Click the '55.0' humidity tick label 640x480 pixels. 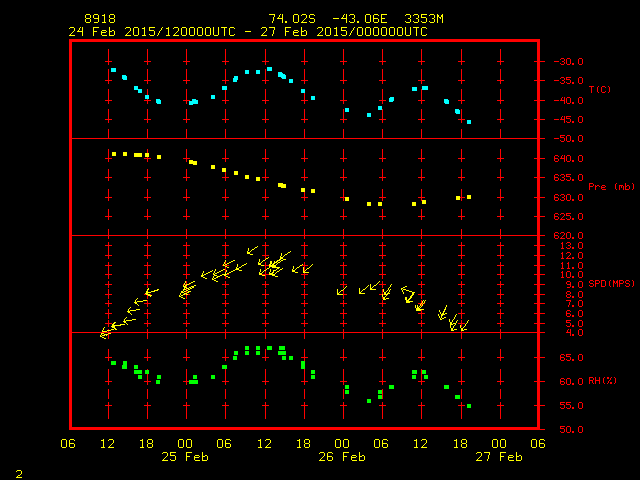571,405
